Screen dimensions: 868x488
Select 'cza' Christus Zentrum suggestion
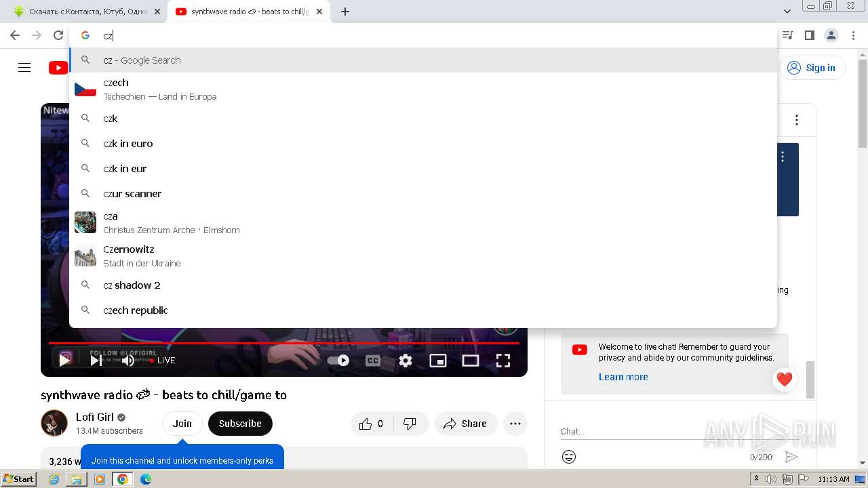coord(423,222)
